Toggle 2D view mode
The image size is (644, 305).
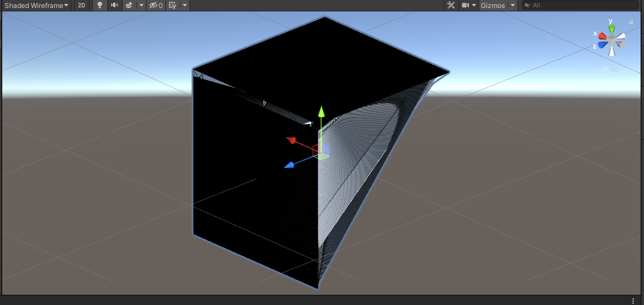[x=82, y=5]
